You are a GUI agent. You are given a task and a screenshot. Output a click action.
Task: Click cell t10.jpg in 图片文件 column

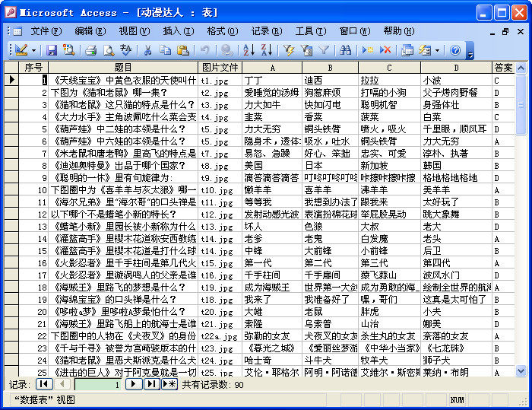[220, 190]
